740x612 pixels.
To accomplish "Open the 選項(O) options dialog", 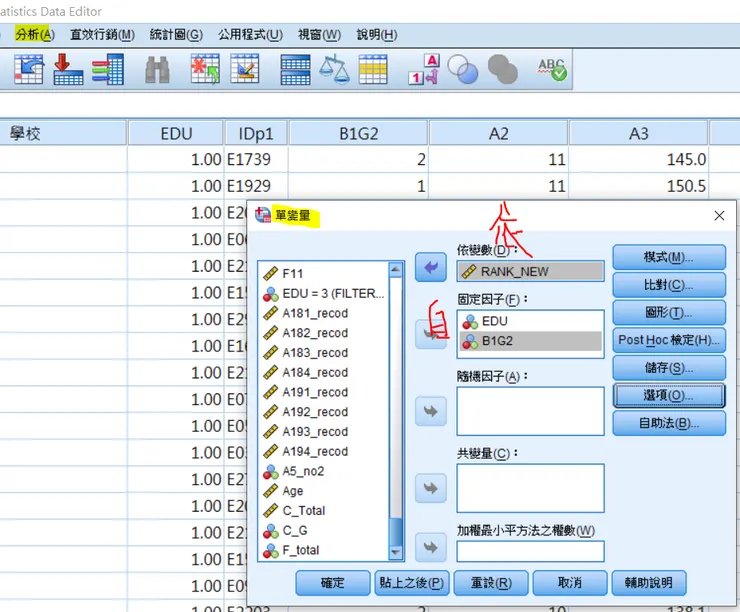I will (x=669, y=395).
